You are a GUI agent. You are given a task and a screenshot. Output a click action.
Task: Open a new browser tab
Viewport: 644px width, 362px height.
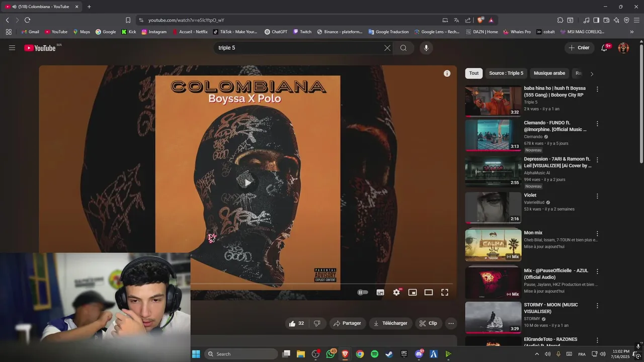pyautogui.click(x=89, y=7)
